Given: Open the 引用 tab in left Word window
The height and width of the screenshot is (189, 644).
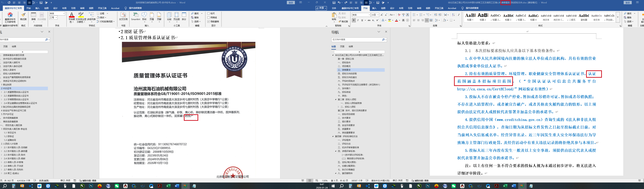Looking at the screenshot, I should tap(73, 8).
